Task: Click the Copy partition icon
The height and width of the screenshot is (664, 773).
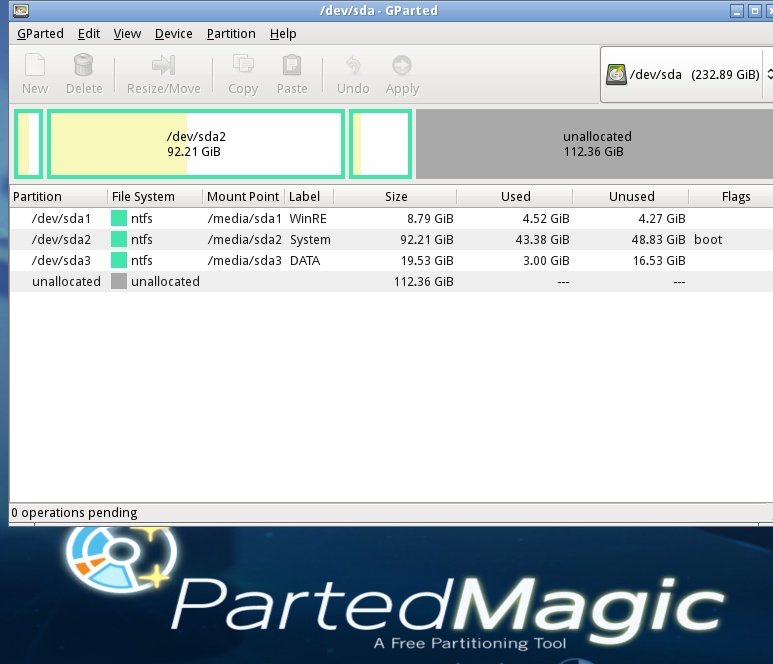Action: (x=243, y=65)
